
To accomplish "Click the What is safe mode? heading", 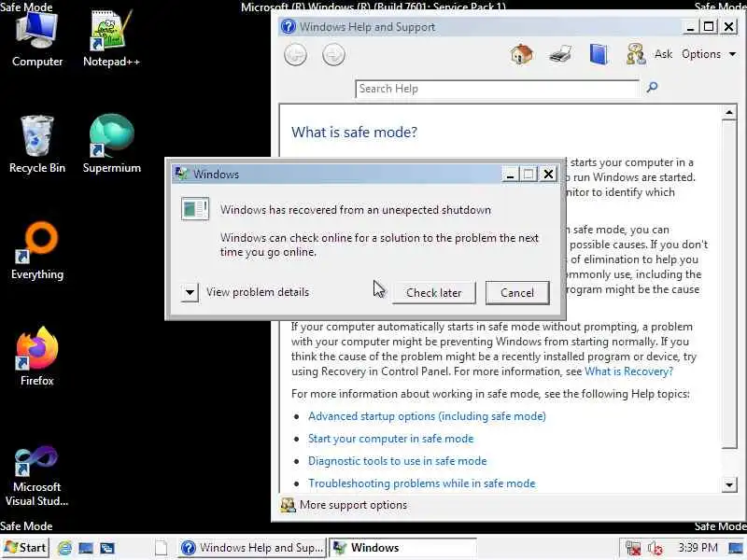I will tap(354, 132).
